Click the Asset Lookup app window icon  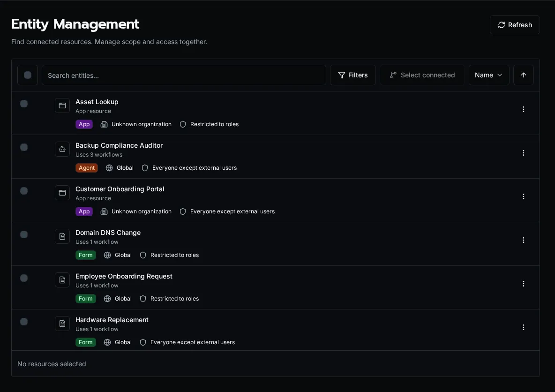pyautogui.click(x=62, y=106)
